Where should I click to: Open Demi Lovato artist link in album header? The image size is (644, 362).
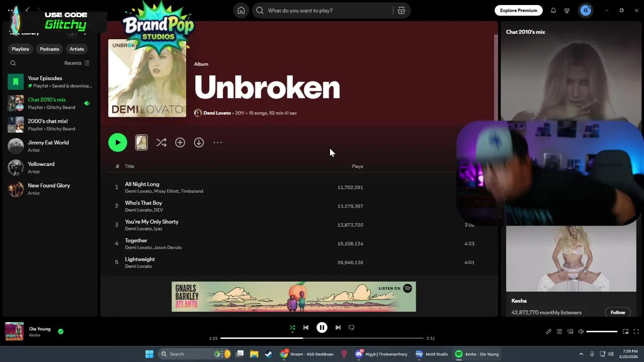click(217, 113)
